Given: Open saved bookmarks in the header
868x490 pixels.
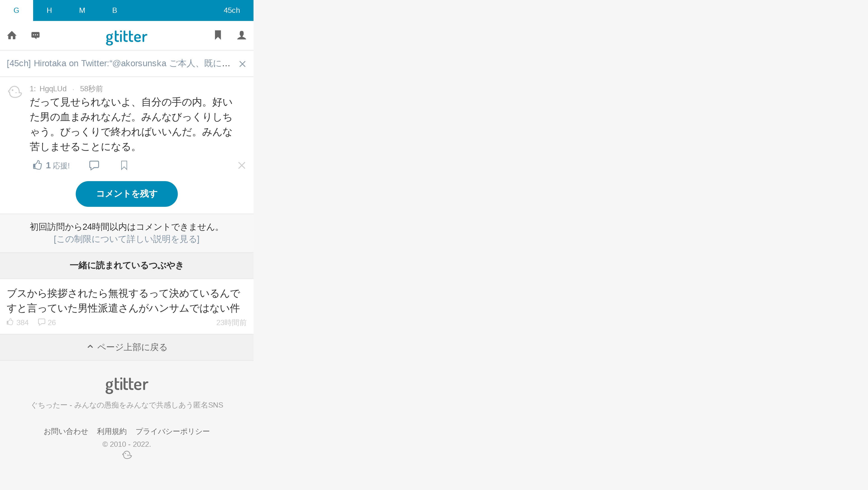Looking at the screenshot, I should tap(218, 35).
